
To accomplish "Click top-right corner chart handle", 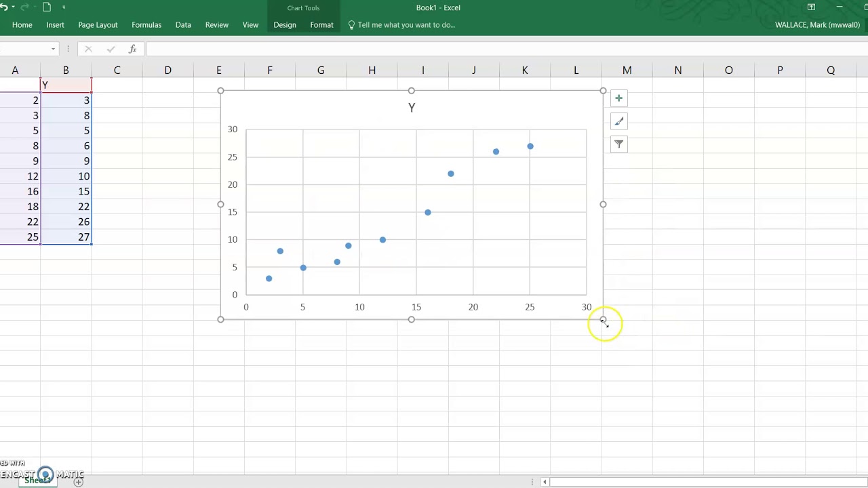I will 603,91.
